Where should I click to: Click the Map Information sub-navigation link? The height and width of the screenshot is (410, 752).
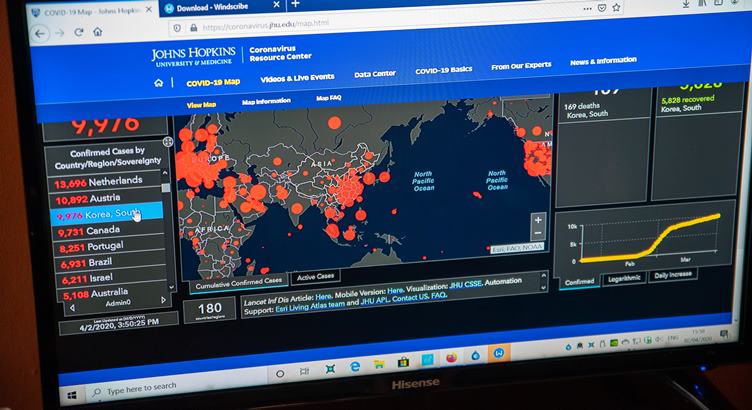tap(266, 101)
